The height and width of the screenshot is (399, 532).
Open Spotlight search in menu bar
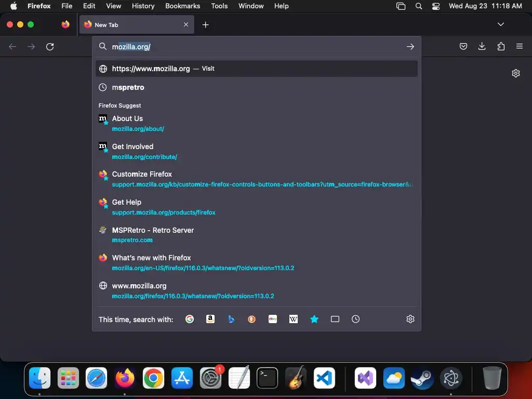pos(419,6)
